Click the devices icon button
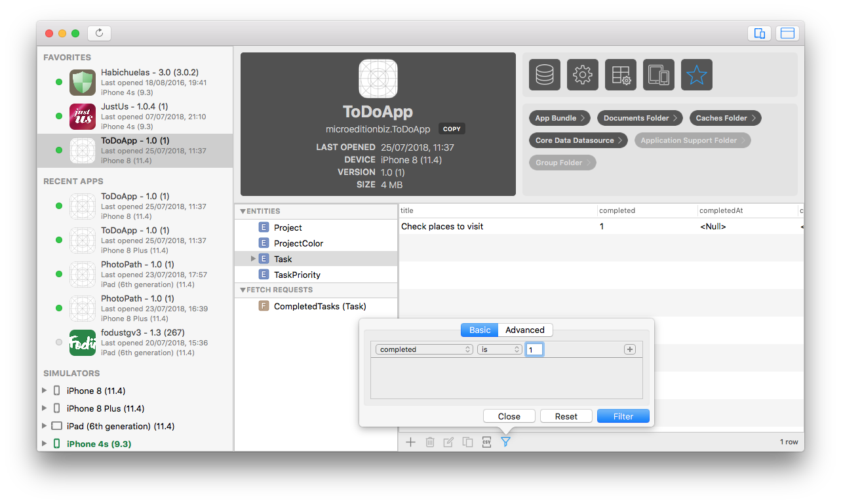Screen dimensions: 841x504 (659, 75)
